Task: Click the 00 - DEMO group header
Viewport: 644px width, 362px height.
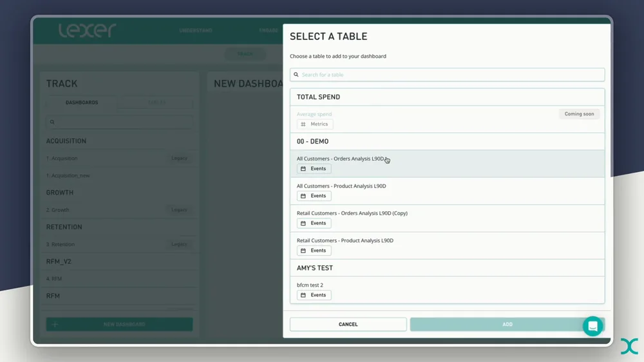Action: tap(447, 141)
